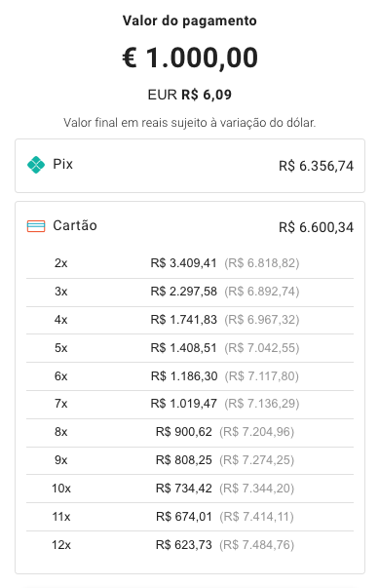Click the Cartão total R$ 6.600,34

316,227
